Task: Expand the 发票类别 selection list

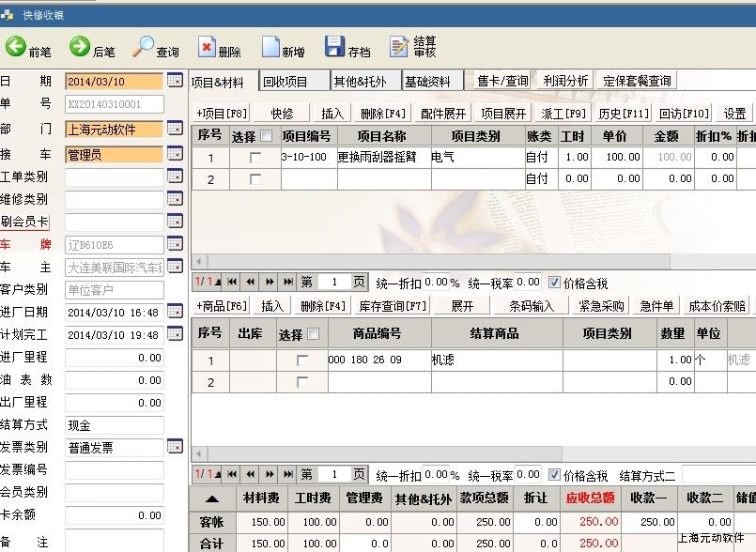Action: (x=175, y=446)
